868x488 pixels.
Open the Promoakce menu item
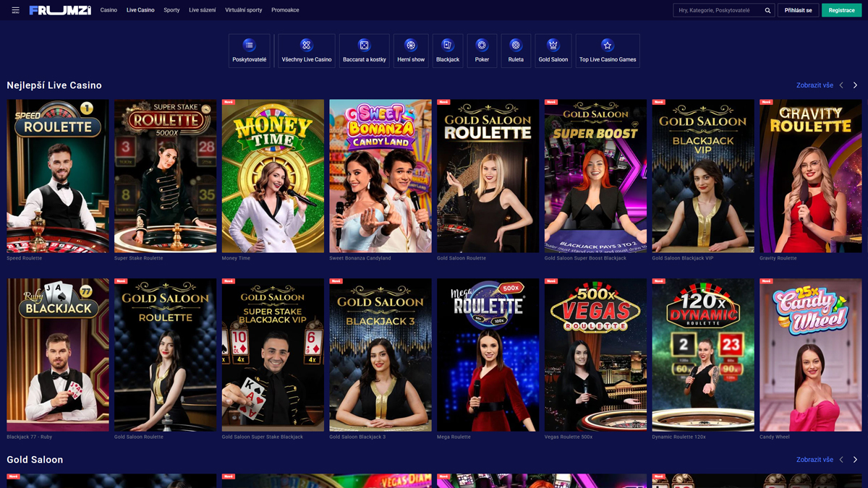[x=285, y=10]
